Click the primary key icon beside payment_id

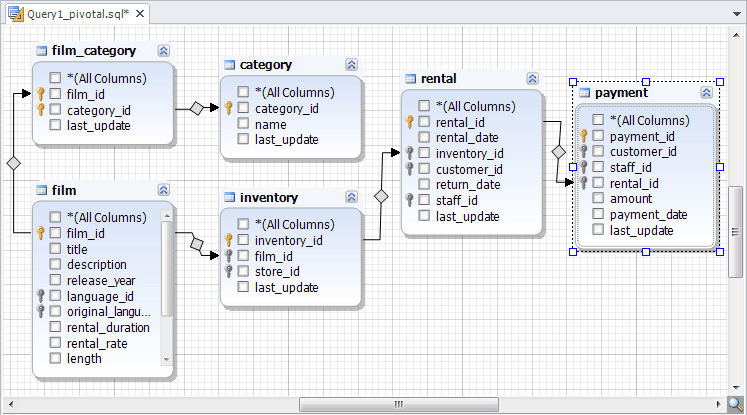tap(584, 136)
